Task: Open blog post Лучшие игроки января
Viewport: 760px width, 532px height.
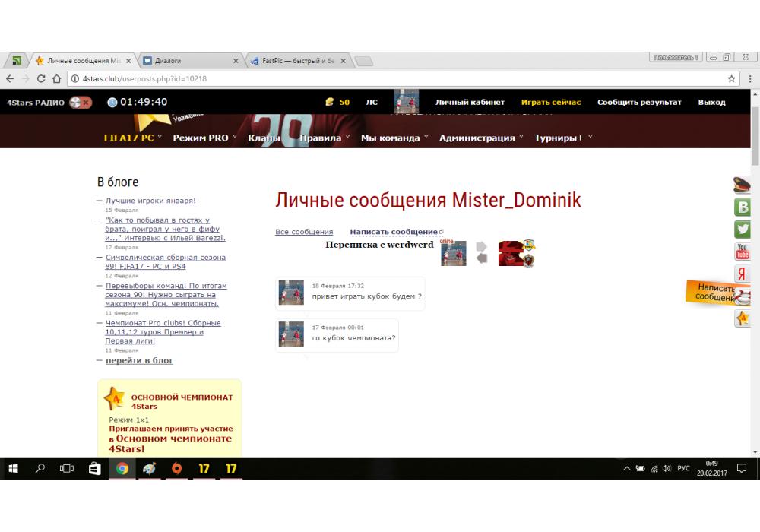Action: pyautogui.click(x=150, y=201)
